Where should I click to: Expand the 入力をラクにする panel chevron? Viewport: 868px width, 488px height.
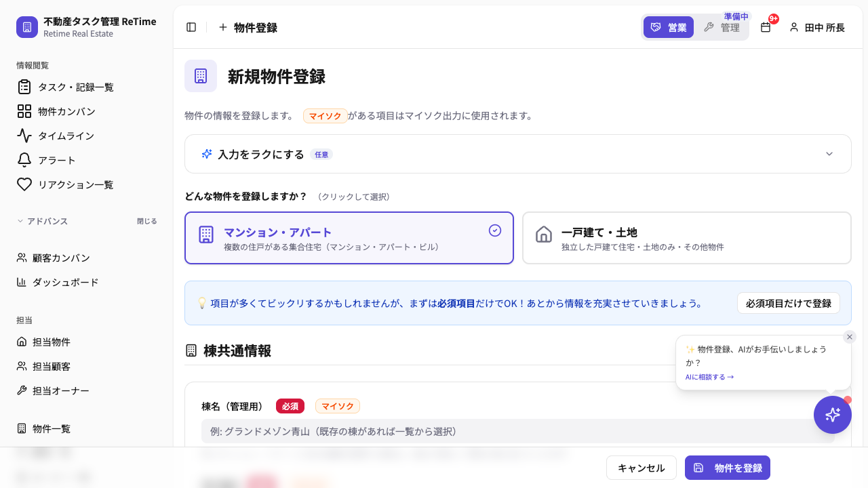click(829, 154)
